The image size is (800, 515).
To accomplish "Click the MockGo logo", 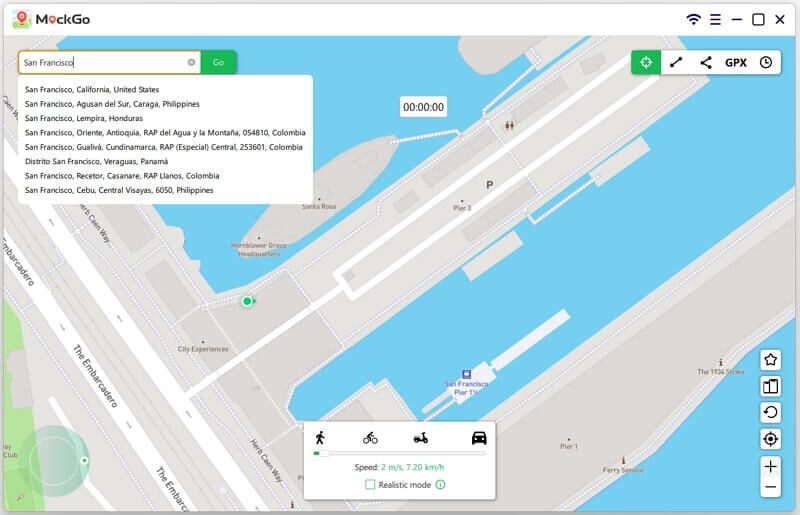I will tap(51, 19).
